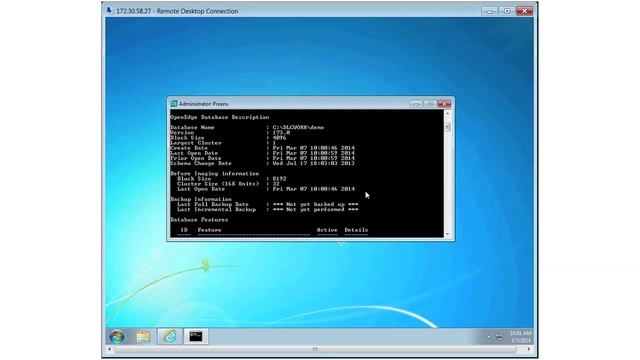Click the Remote Desktop Connection title icon
The width and height of the screenshot is (640, 360).
(109, 11)
